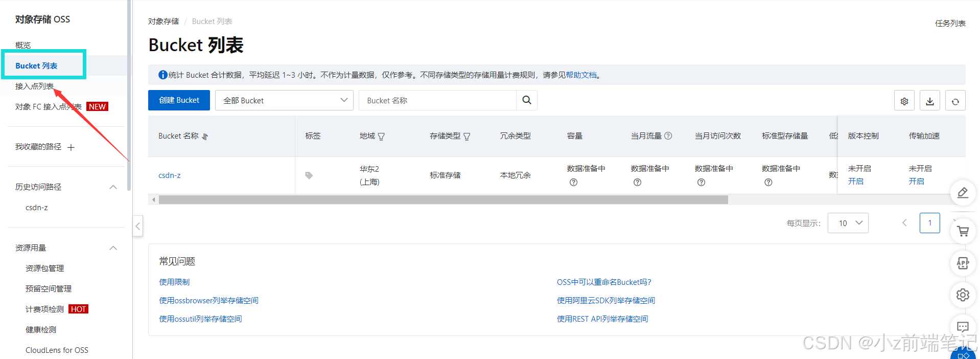Click the 标准存储 cell

445,175
